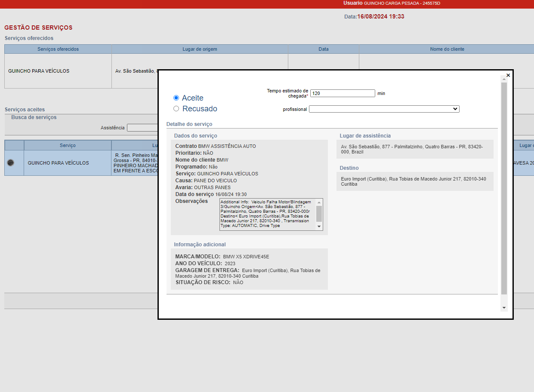The height and width of the screenshot is (392, 534).
Task: Click the Serviços oferecidos column header
Action: (x=58, y=49)
